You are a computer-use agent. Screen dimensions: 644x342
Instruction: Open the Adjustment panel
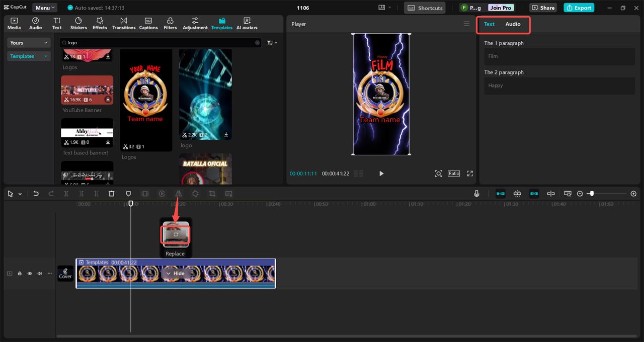195,23
